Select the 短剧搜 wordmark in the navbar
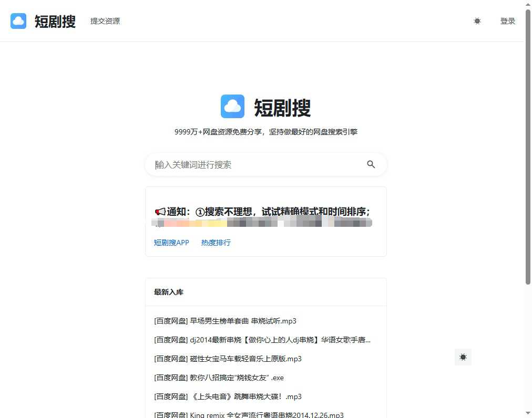This screenshot has width=532, height=418. (x=55, y=22)
